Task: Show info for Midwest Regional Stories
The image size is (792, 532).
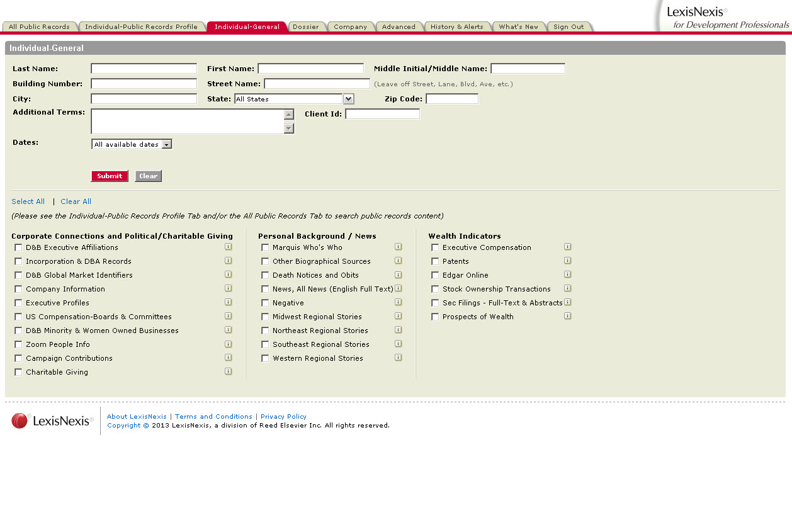Action: (x=398, y=316)
